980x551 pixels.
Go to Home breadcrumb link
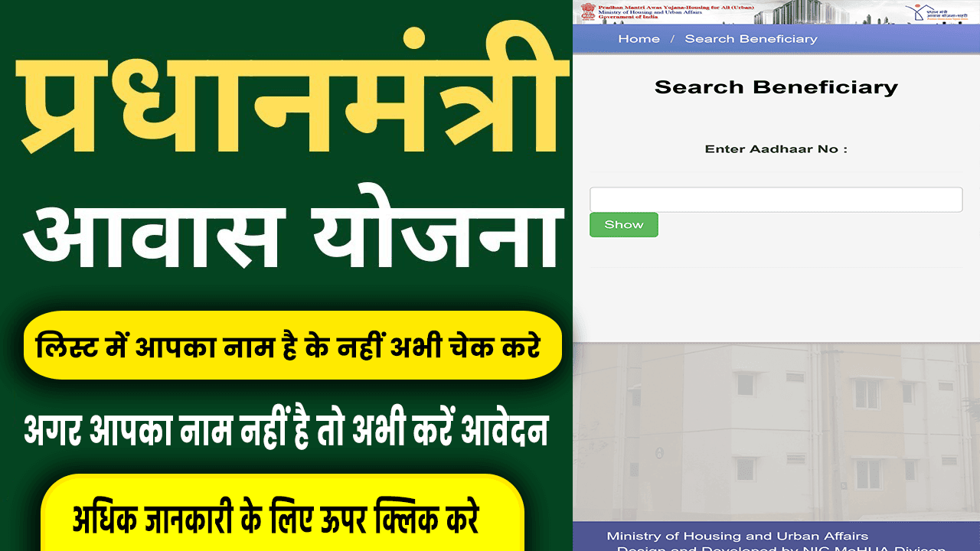(x=639, y=39)
